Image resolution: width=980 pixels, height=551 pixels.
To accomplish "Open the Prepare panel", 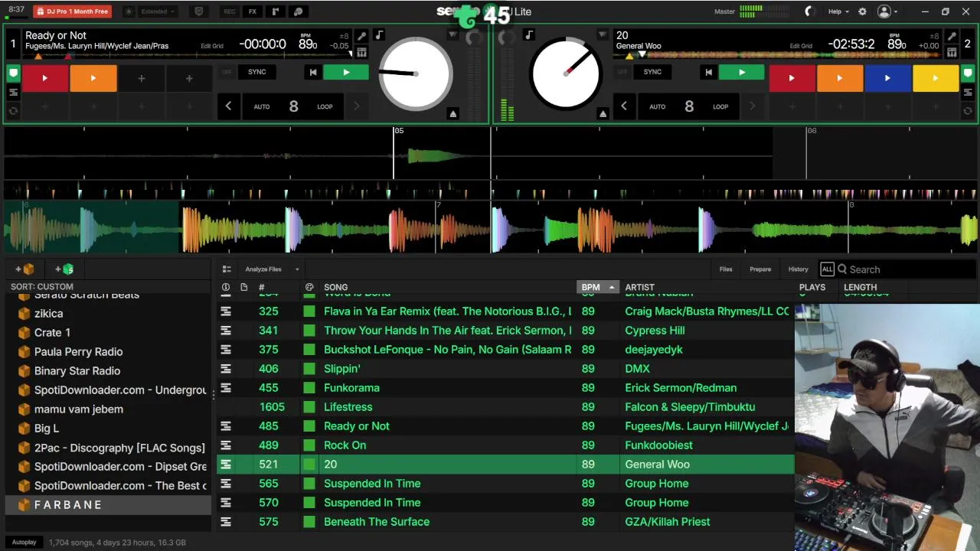I will [760, 269].
